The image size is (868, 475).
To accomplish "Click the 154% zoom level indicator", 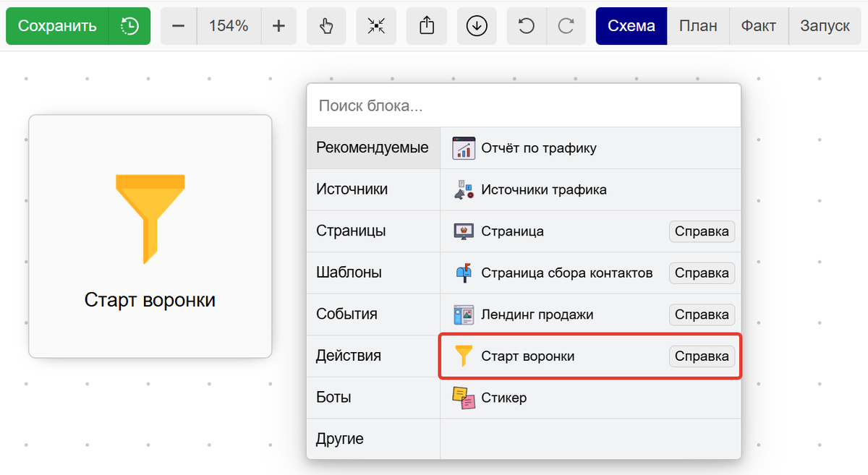I will tap(229, 25).
